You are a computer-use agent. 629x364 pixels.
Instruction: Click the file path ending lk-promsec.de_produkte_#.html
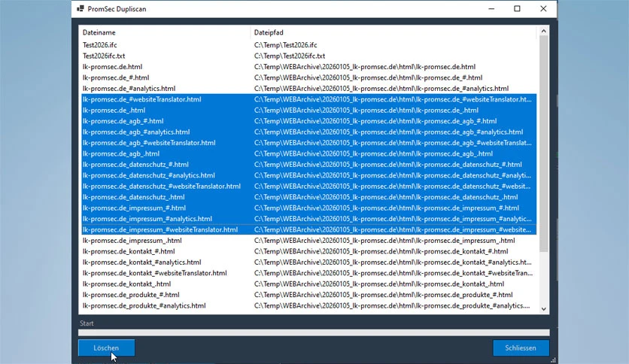[383, 295]
